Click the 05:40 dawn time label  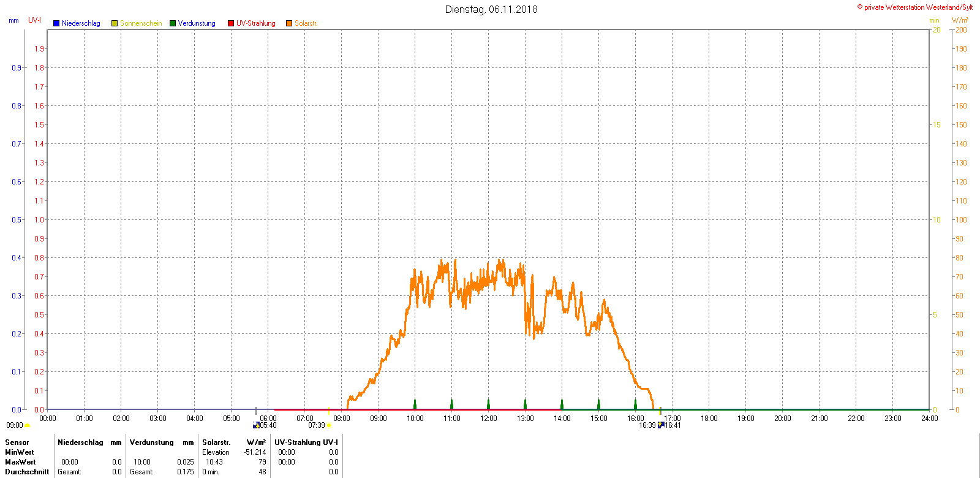pyautogui.click(x=268, y=425)
